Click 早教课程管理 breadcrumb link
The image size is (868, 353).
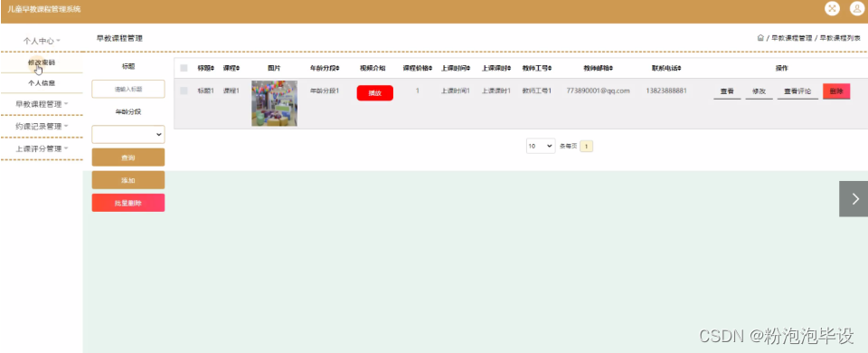pos(792,38)
